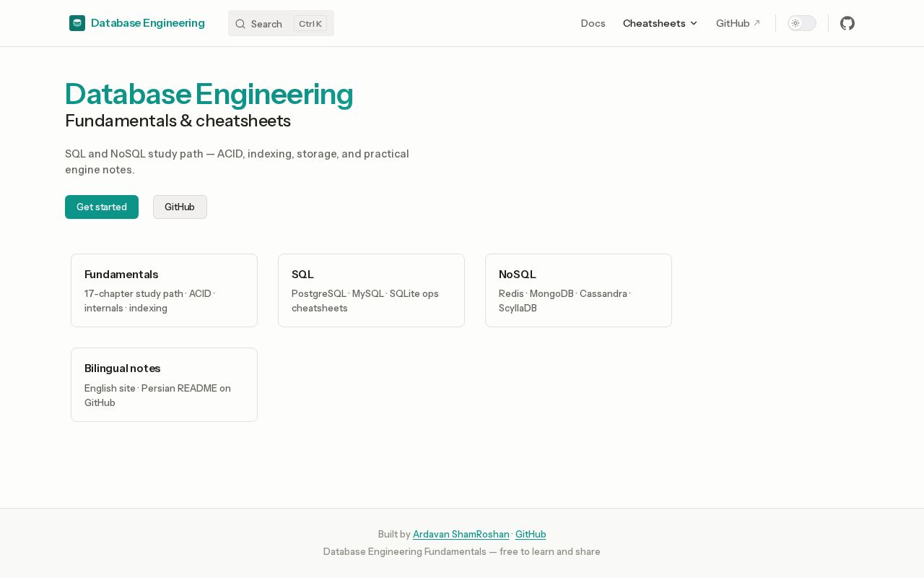Click 'Redis · MongoDB · Cassandra · ScyllaDB' text
The width and height of the screenshot is (924, 578).
click(x=565, y=301)
